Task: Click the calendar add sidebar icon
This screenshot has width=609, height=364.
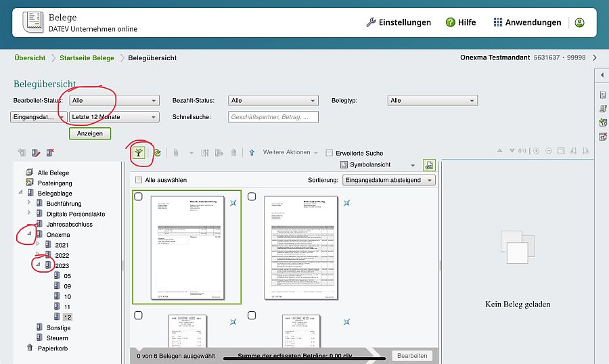Action: (602, 122)
